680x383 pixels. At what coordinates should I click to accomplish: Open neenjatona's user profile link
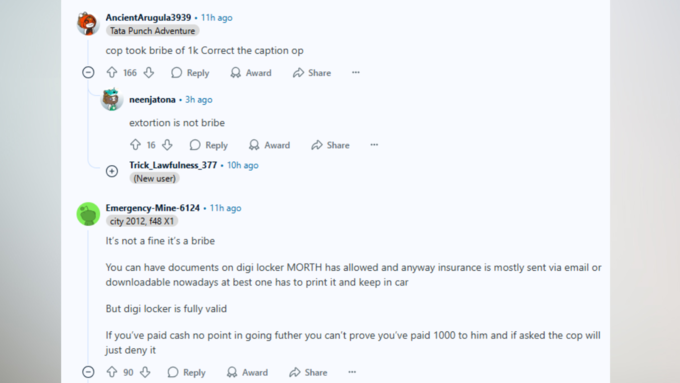click(152, 99)
